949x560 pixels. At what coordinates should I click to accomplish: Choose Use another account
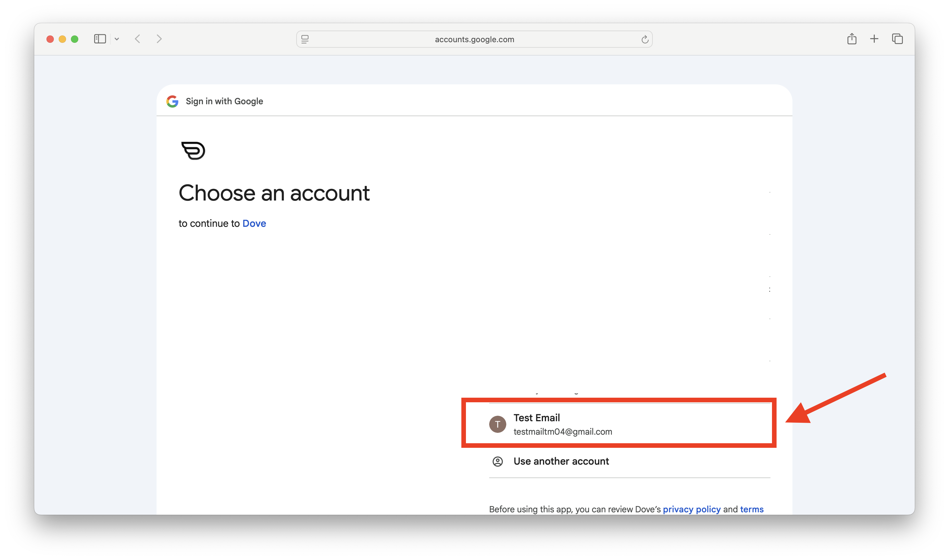click(561, 461)
